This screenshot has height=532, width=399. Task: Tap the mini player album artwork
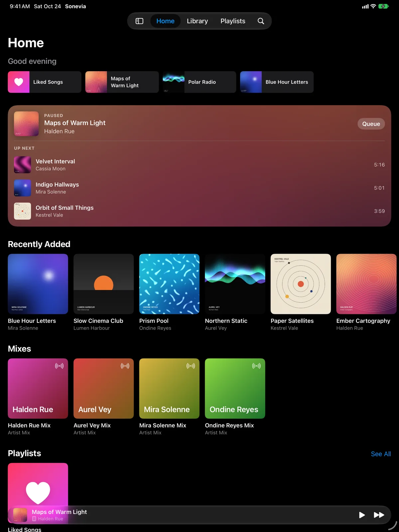point(20,515)
